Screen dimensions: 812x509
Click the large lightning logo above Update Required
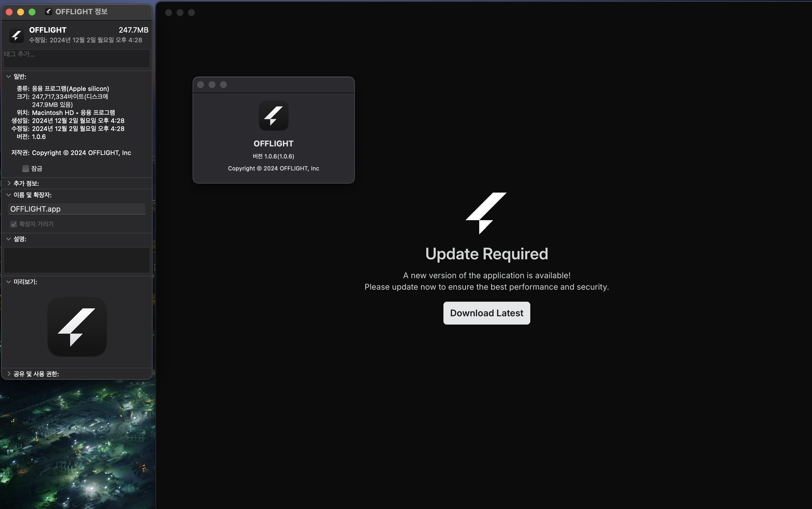pos(486,213)
